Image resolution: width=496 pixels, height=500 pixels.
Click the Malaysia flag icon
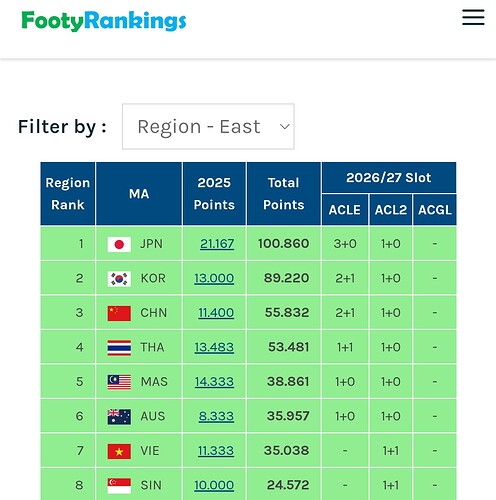click(119, 382)
